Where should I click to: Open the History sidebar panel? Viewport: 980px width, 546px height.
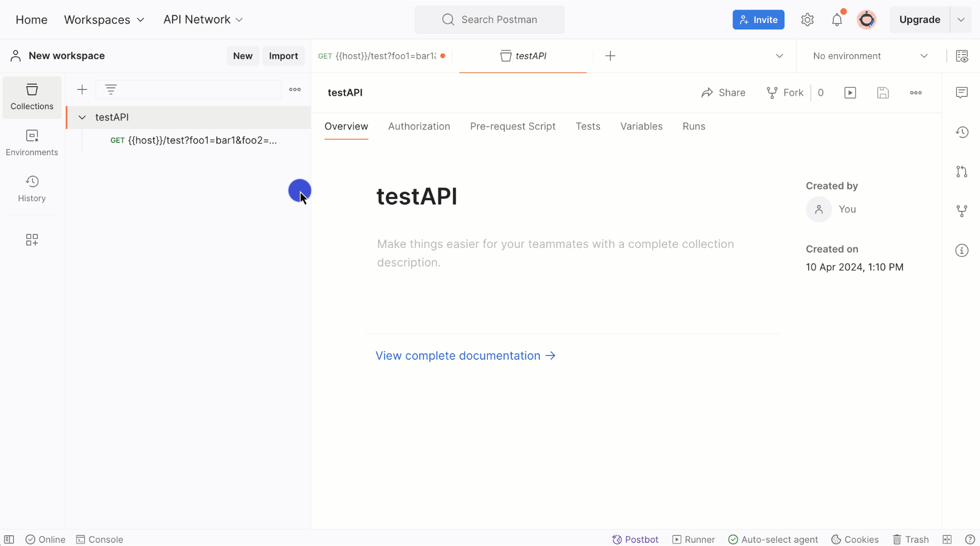click(32, 188)
